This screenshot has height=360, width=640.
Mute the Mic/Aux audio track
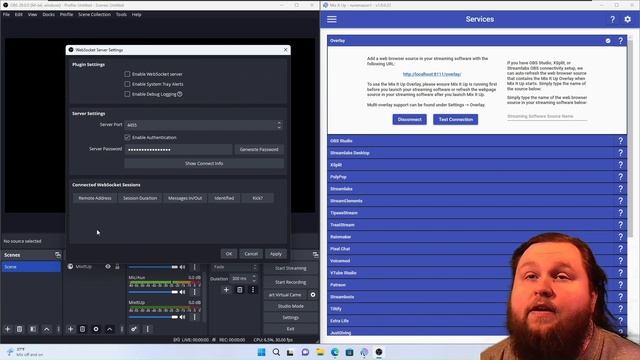click(x=182, y=292)
